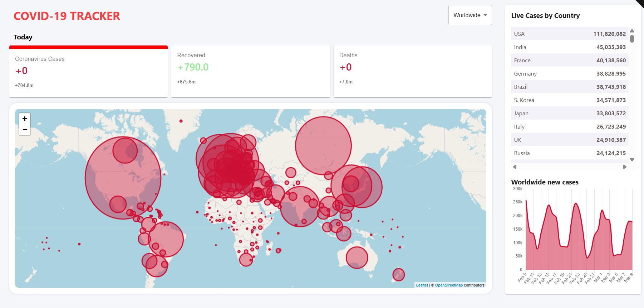Image resolution: width=644 pixels, height=308 pixels.
Task: Click the country table scroll-up arrow
Action: pyautogui.click(x=632, y=31)
